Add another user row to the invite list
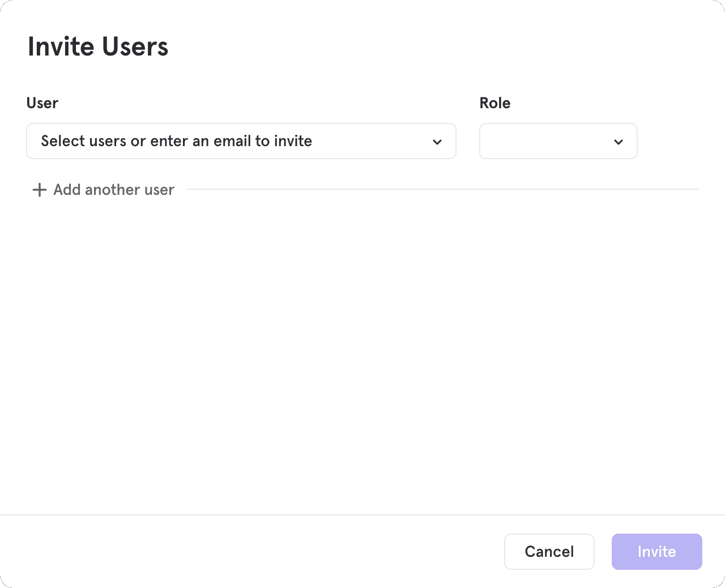Viewport: 725px width, 588px height. [103, 190]
